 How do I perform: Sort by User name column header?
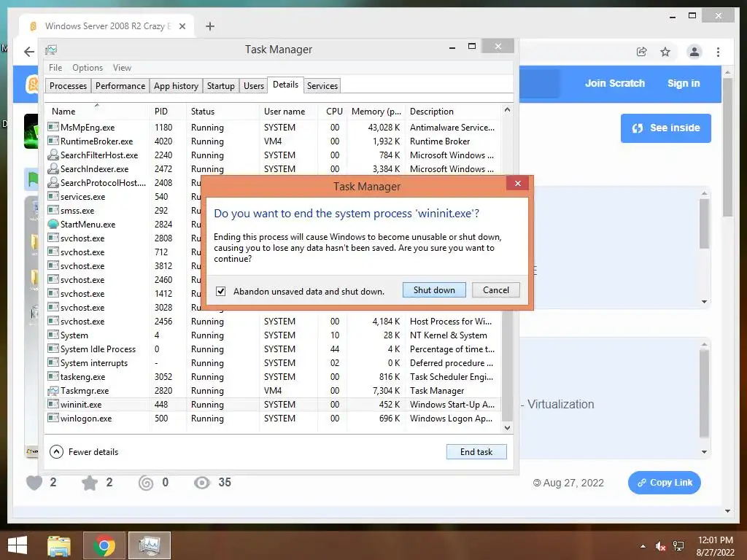(289, 112)
